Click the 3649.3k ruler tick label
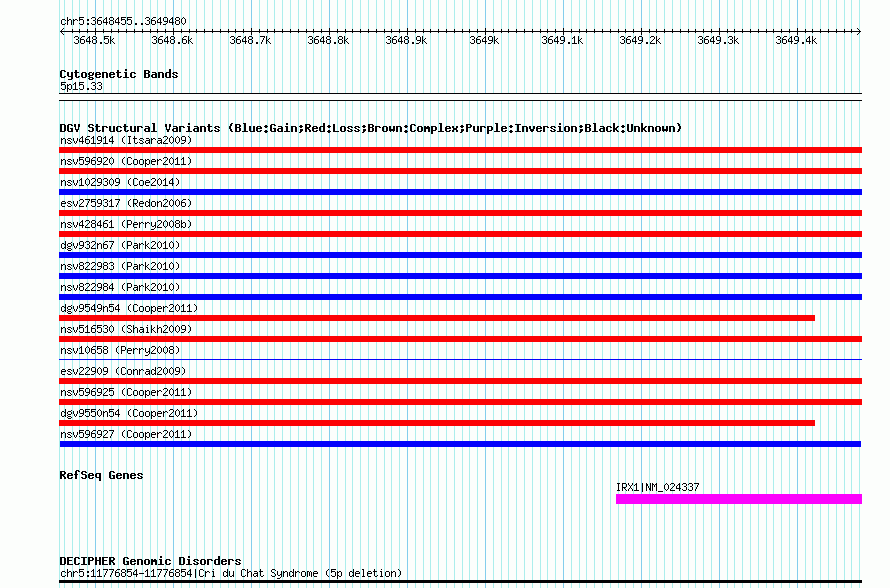Screen dimensions: 890x588 718,40
